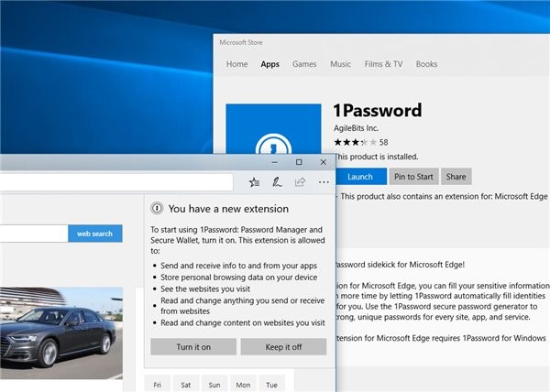Click the Microsoft Store window title
This screenshot has width=550, height=392.
[x=241, y=42]
